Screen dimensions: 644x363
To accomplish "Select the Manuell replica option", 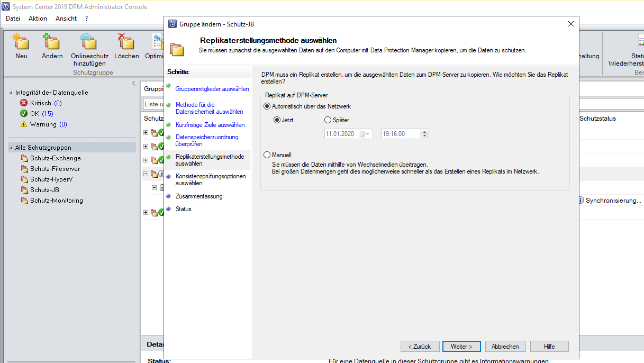I will point(267,155).
